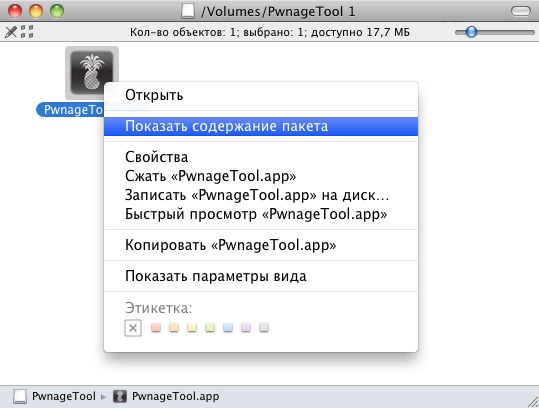539x408 pixels.
Task: Clear the label with the X box
Action: 133,328
